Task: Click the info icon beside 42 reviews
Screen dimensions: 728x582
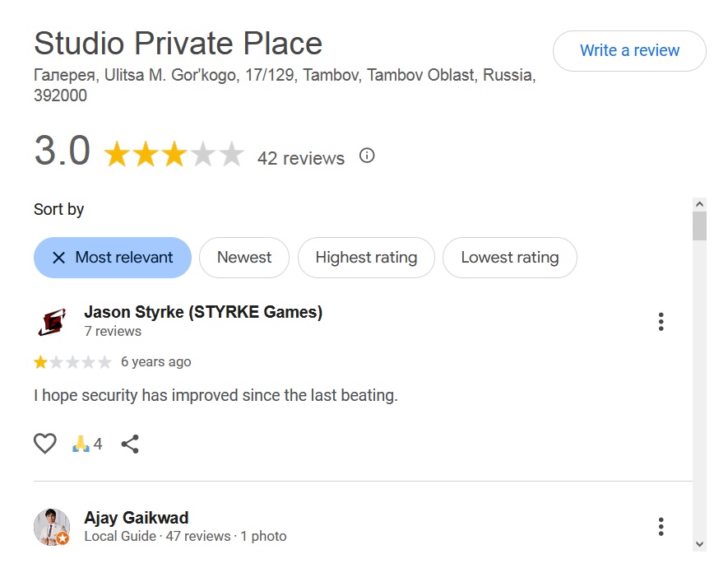Action: coord(367,156)
